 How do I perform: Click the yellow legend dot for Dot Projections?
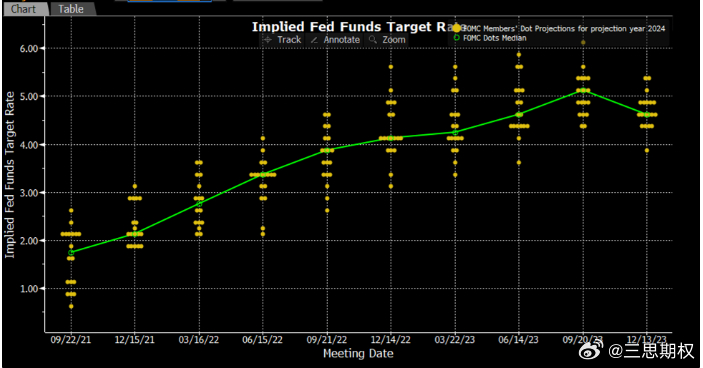[456, 28]
